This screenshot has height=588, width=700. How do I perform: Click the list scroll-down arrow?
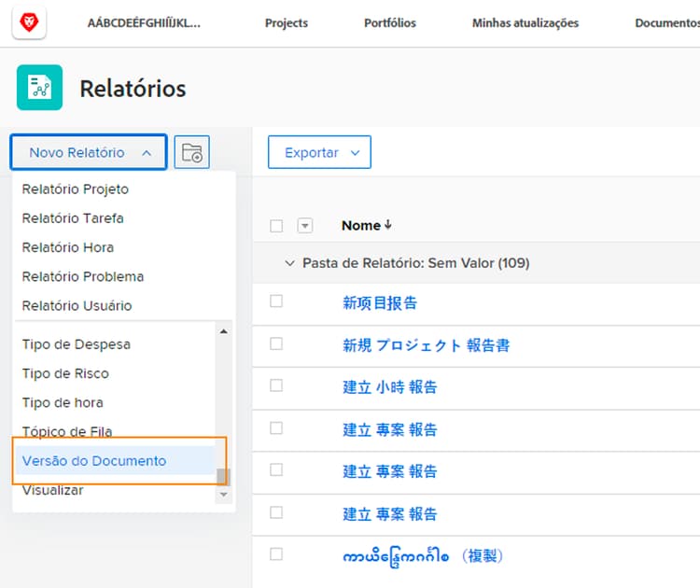tap(224, 495)
